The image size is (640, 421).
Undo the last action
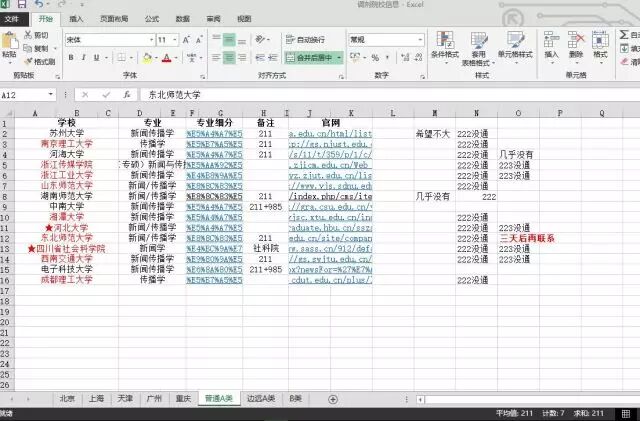click(39, 4)
